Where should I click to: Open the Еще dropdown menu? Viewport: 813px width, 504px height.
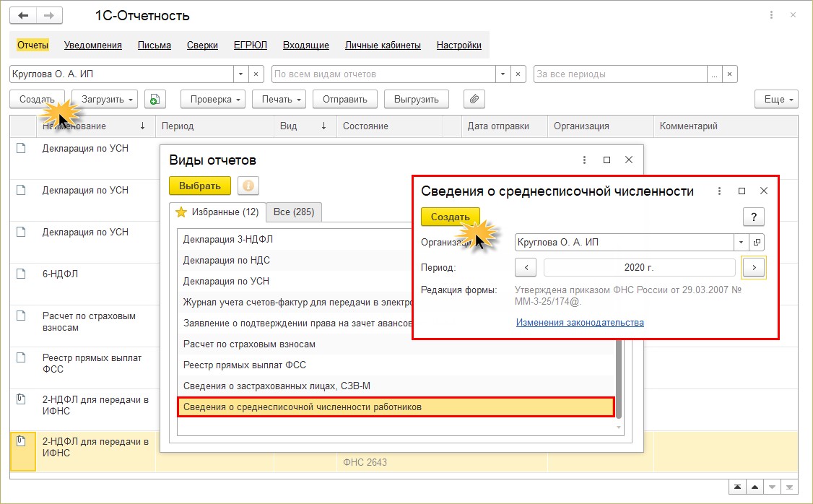(777, 99)
